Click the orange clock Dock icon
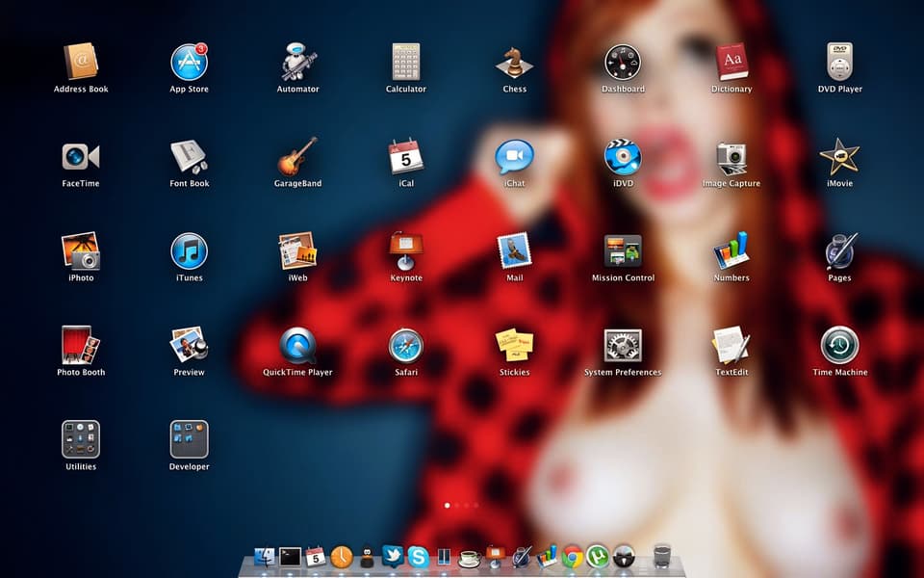The width and height of the screenshot is (924, 578). pos(342,558)
